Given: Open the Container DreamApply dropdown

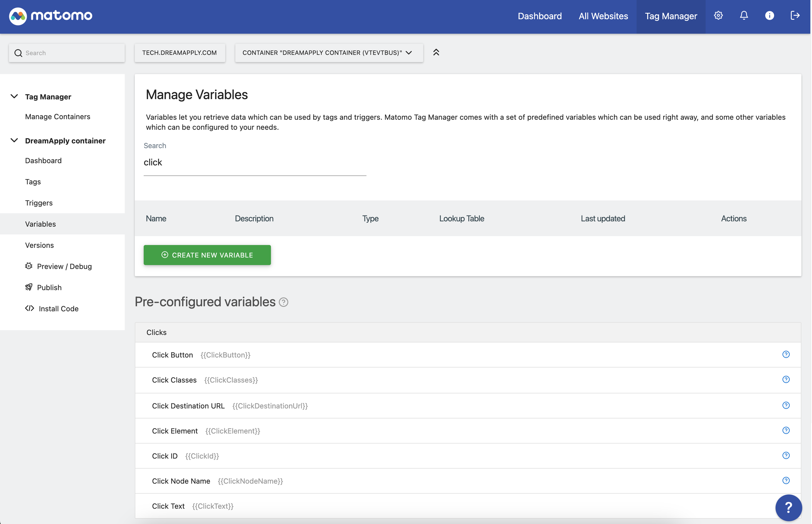Looking at the screenshot, I should (329, 53).
